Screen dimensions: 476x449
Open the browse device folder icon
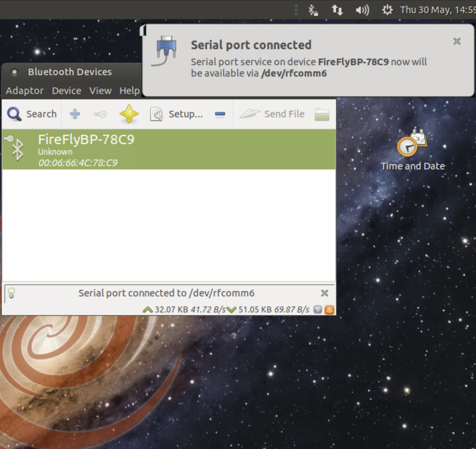click(322, 114)
